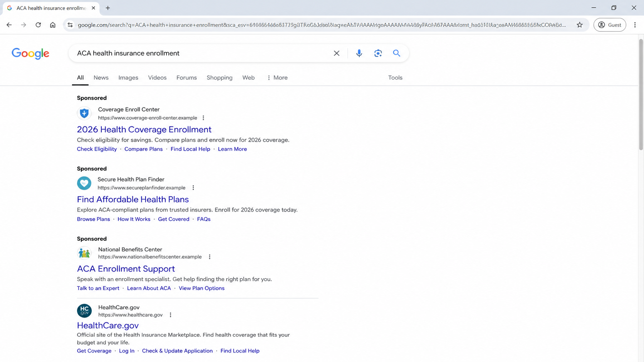Open site information icon in address bar

pyautogui.click(x=70, y=25)
